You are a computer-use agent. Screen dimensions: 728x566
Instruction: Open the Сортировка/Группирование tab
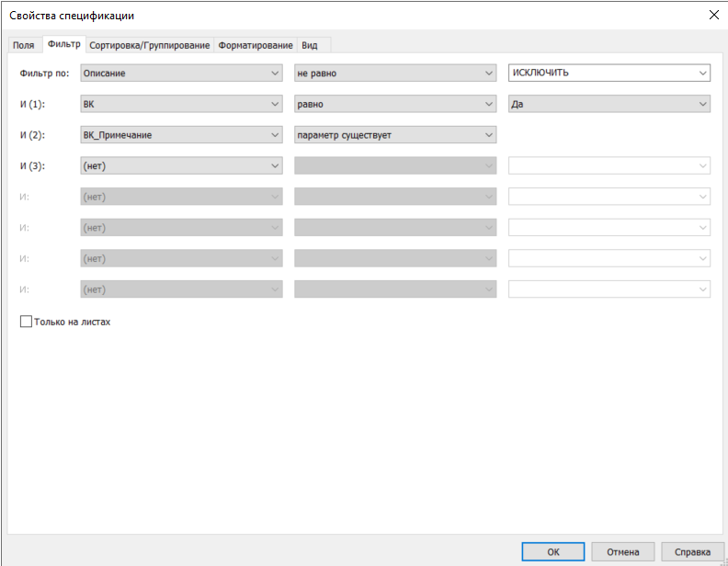(x=151, y=45)
